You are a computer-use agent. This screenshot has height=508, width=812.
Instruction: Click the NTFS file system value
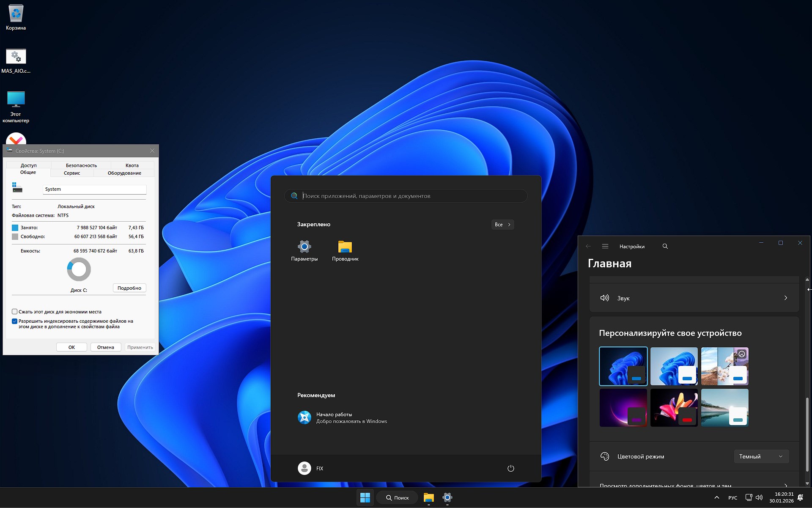[x=63, y=215]
